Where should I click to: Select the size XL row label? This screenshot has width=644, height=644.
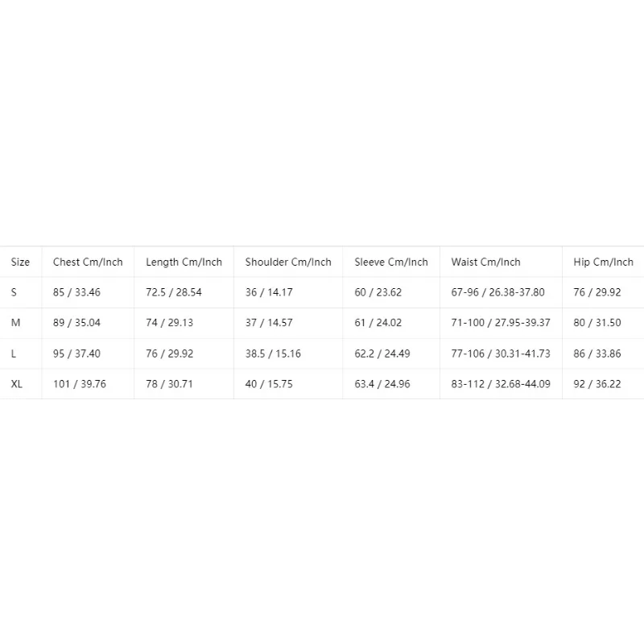pyautogui.click(x=16, y=384)
